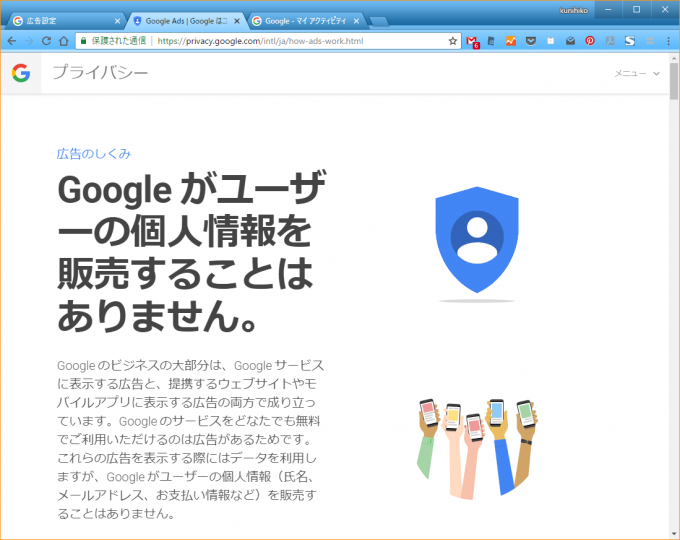The image size is (680, 540).
Task: Open a new browser tab
Action: pyautogui.click(x=379, y=21)
